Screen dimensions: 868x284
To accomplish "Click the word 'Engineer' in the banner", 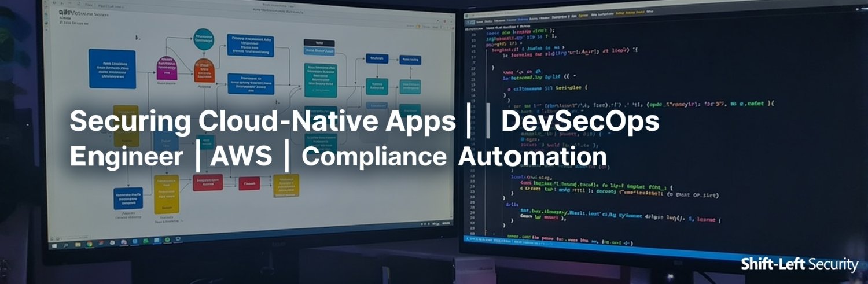I will point(126,156).
